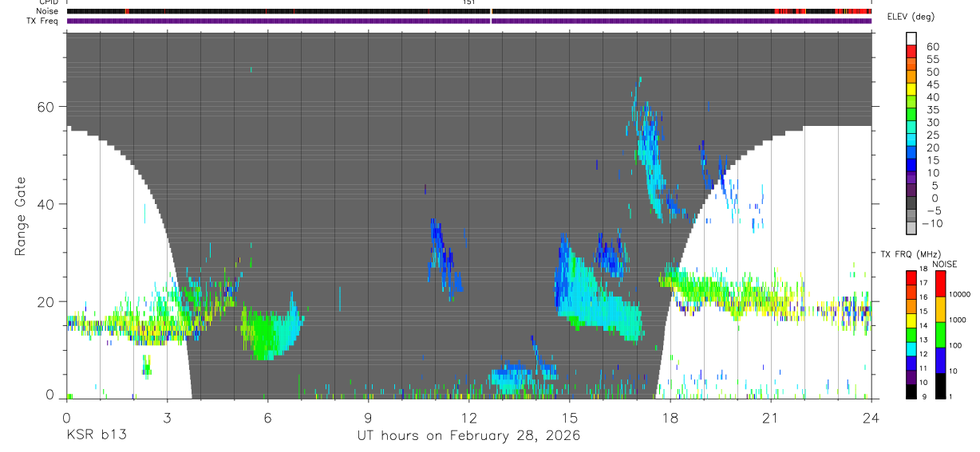
Task: Pick the cyan TX FRQ band near 12
Action: pyautogui.click(x=911, y=349)
